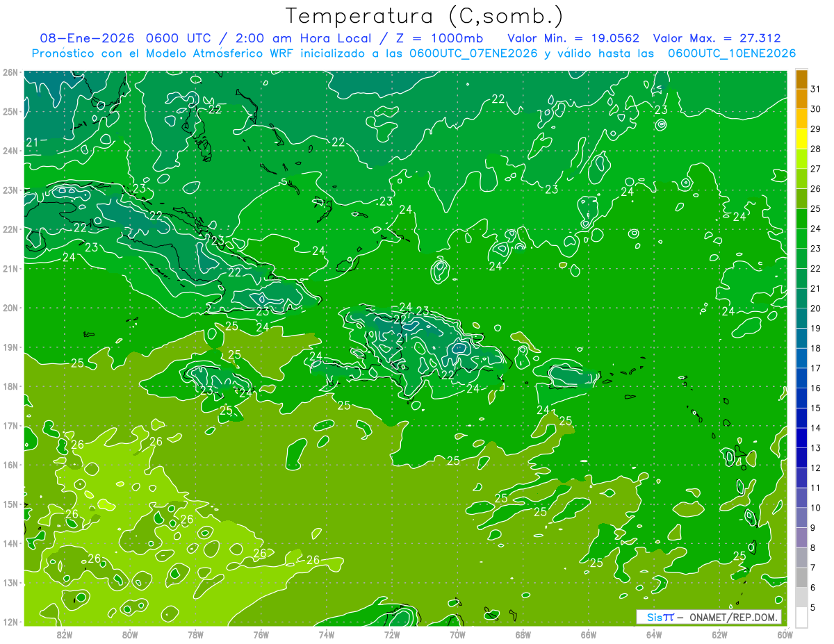The width and height of the screenshot is (834, 644).
Task: Click the title "Temperatura (C,somb.)"
Action: coord(425,17)
